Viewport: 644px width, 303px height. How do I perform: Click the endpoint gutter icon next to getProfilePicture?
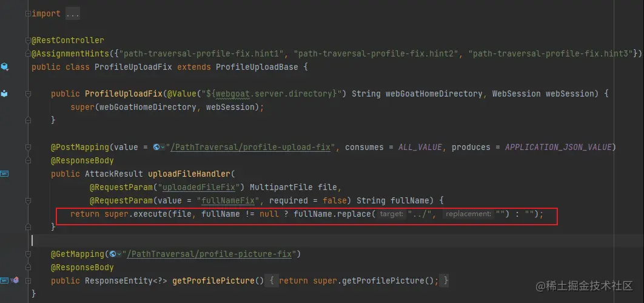(4, 281)
